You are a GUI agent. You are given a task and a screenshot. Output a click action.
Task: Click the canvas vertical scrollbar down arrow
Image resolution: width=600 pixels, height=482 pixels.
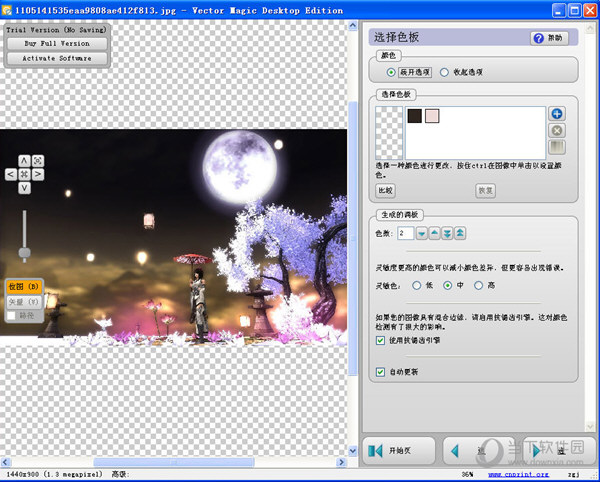[x=353, y=451]
